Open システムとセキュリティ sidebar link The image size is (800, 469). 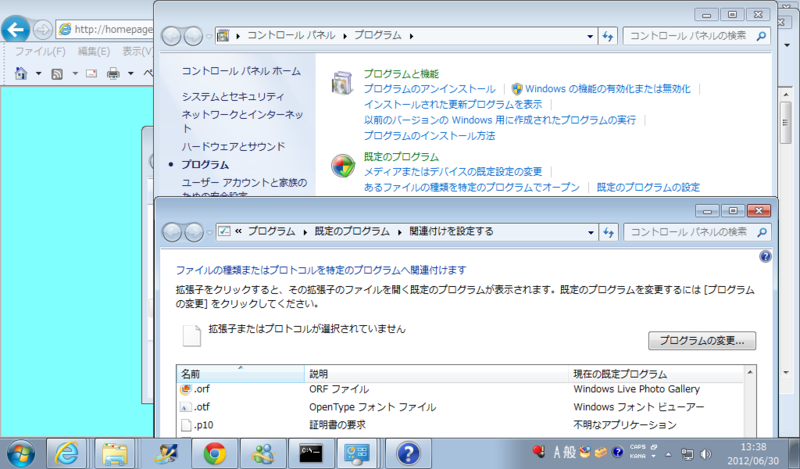pos(233,96)
